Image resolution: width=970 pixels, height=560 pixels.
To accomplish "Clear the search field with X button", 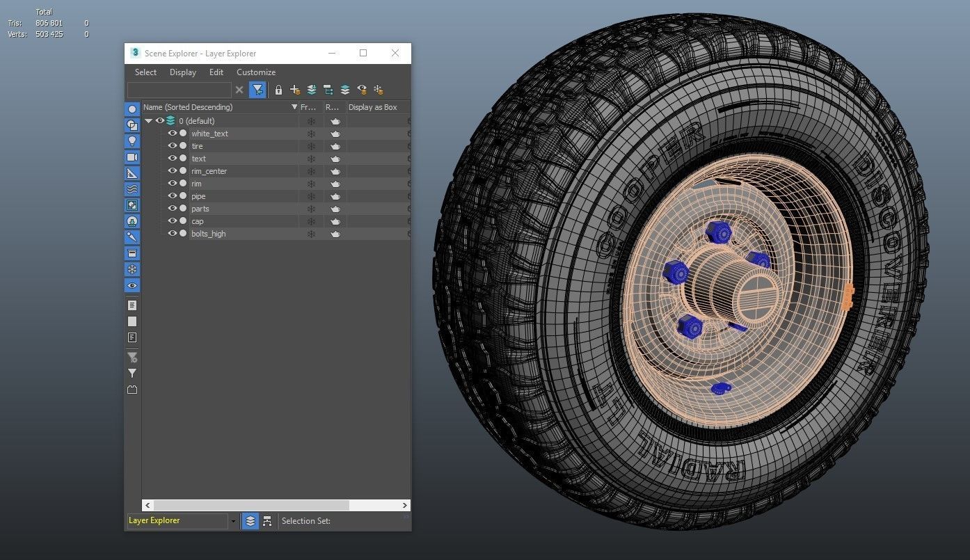I will [x=239, y=90].
